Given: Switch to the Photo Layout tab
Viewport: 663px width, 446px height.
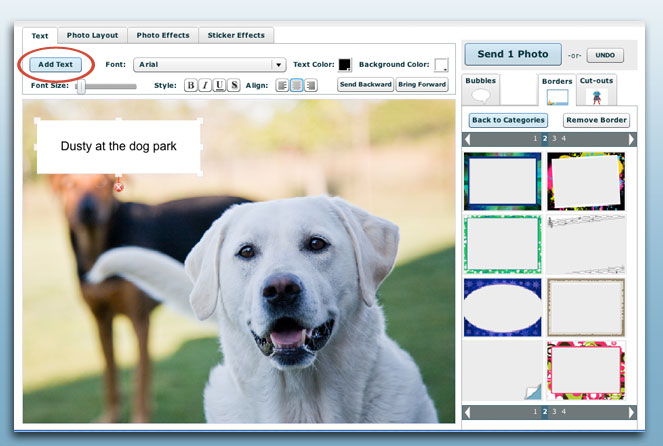Looking at the screenshot, I should [92, 36].
